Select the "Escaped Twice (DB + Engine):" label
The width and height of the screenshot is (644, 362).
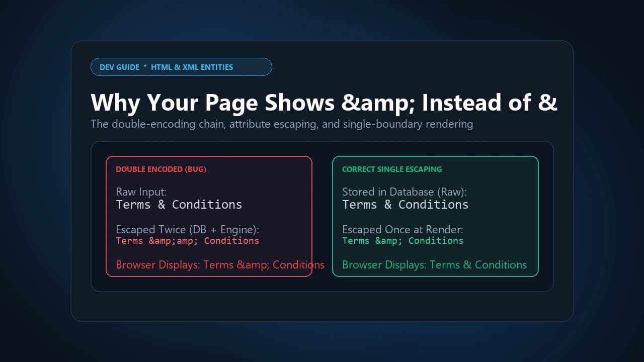click(x=188, y=229)
